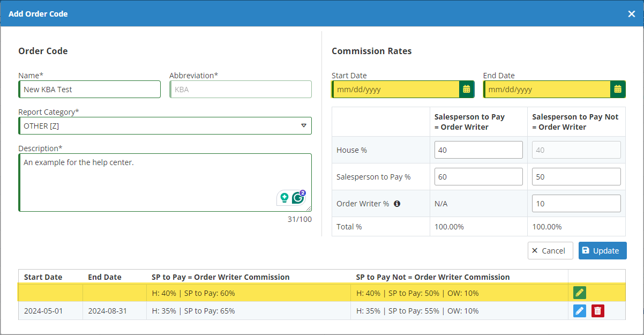The width and height of the screenshot is (644, 335).
Task: Delete the 2024-05-01 commission rate row
Action: point(598,311)
